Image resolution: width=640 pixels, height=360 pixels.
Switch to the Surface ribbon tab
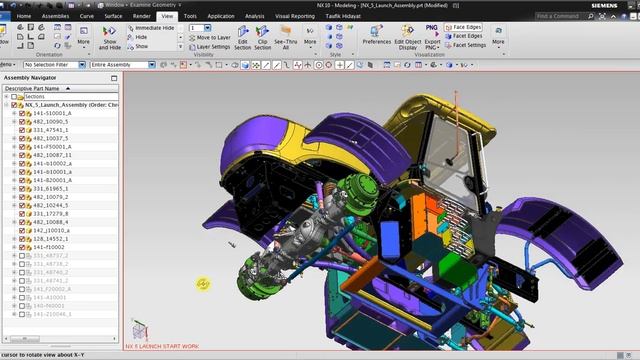point(113,16)
